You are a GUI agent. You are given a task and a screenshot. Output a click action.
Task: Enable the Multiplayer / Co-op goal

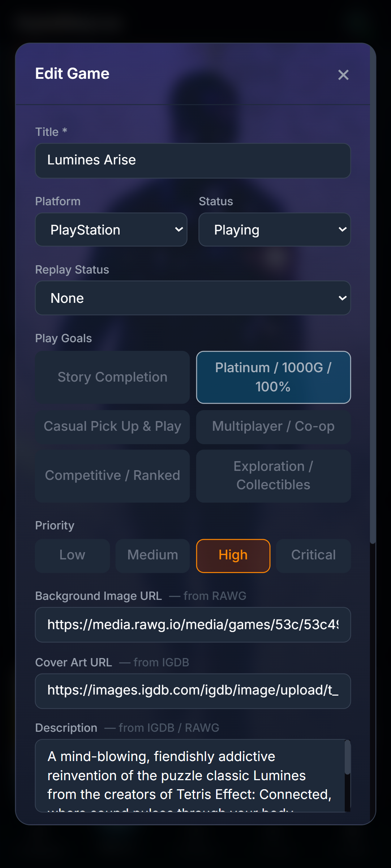(274, 427)
